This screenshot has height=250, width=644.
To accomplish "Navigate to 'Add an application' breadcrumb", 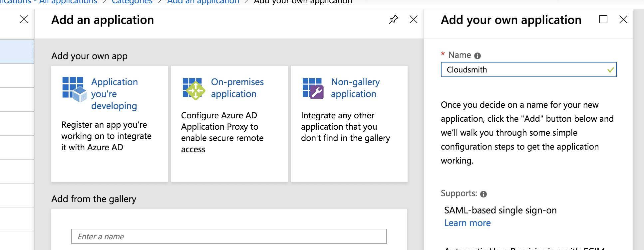I will [x=203, y=2].
